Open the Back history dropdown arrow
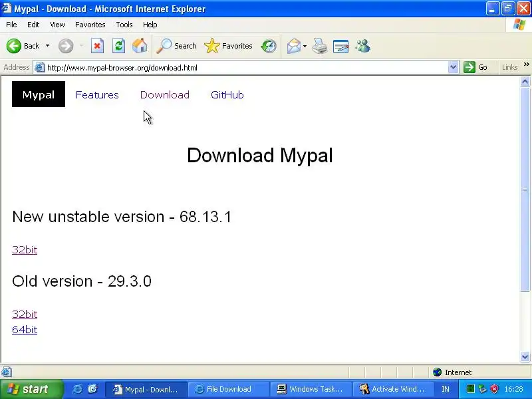The height and width of the screenshot is (399, 532). [47, 46]
